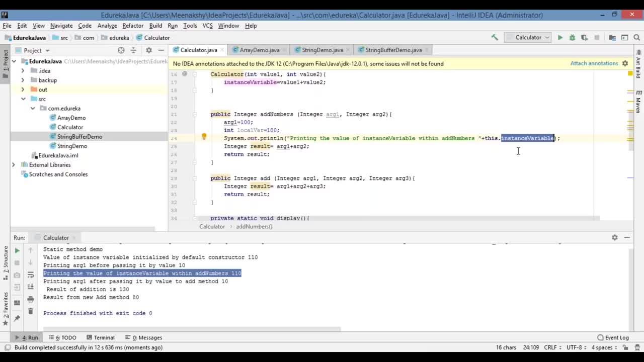Expand External Libraries node
The image size is (644, 362).
(14, 165)
